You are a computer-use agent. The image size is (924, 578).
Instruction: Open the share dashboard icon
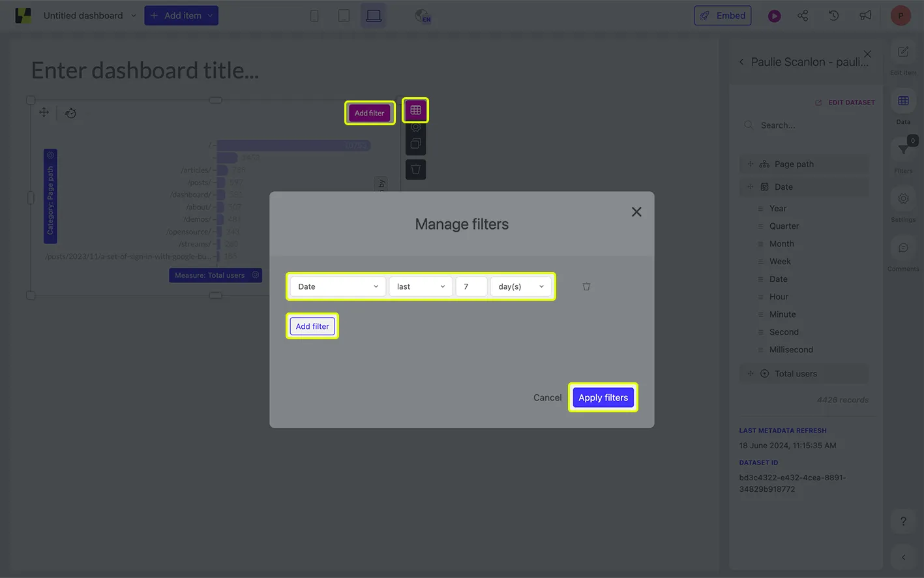[x=803, y=16]
